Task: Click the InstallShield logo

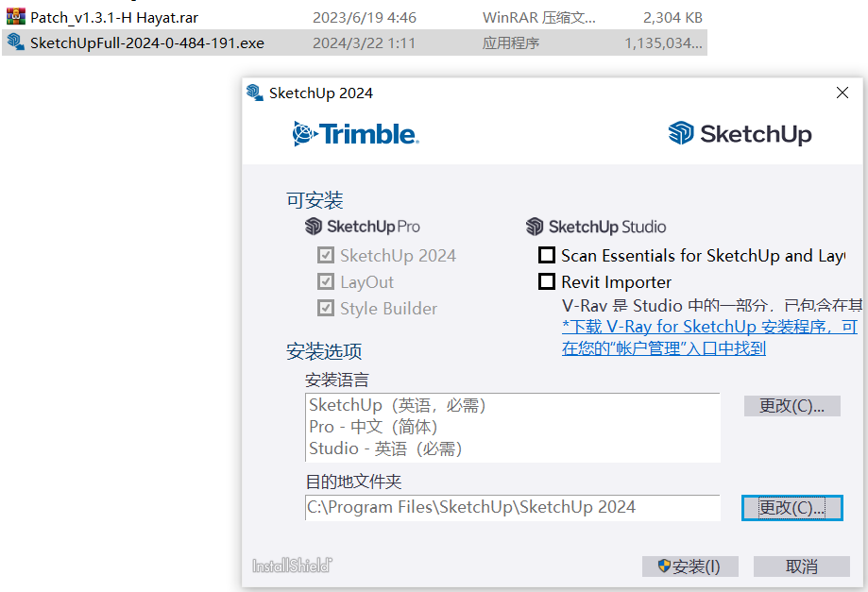Action: pyautogui.click(x=292, y=566)
